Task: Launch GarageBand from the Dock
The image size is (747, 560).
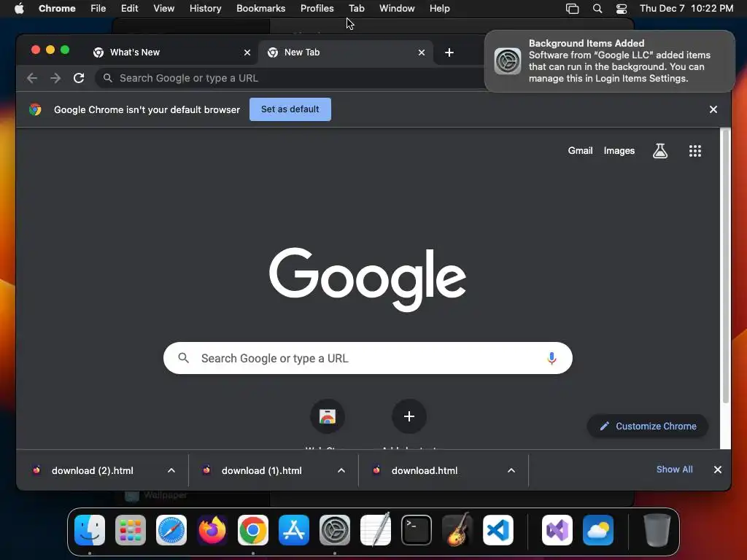Action: coord(457,530)
